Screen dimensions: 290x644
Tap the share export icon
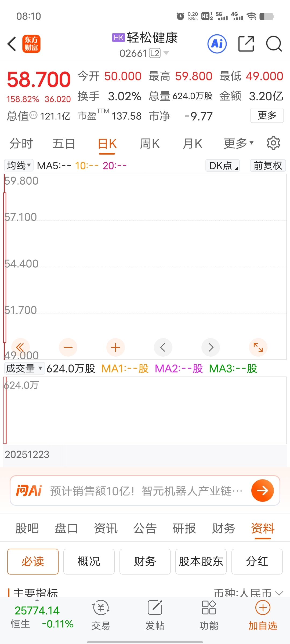coord(246,44)
